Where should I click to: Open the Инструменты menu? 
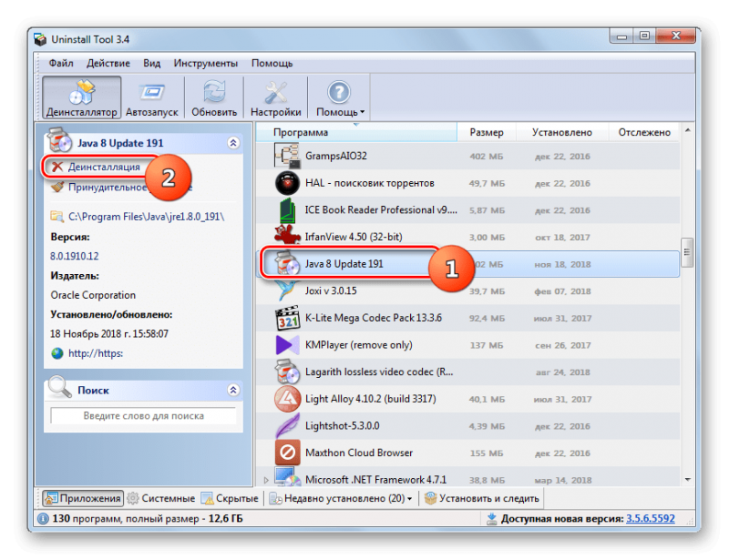tap(206, 63)
